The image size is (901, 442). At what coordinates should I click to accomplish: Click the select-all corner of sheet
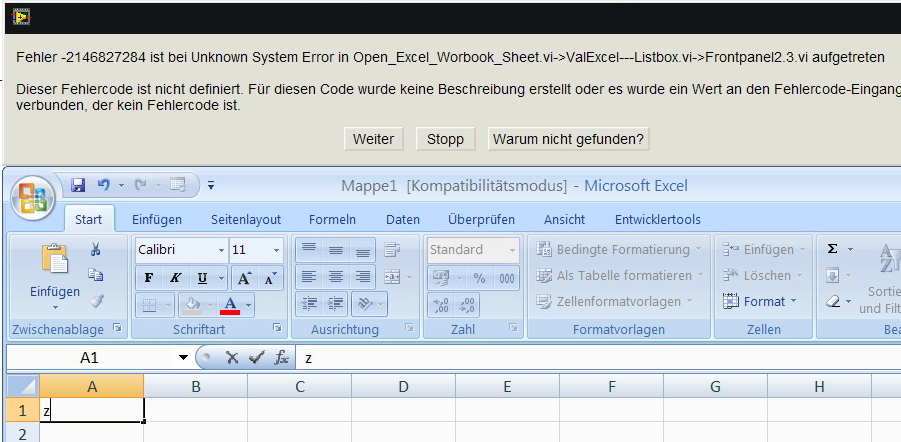22,386
